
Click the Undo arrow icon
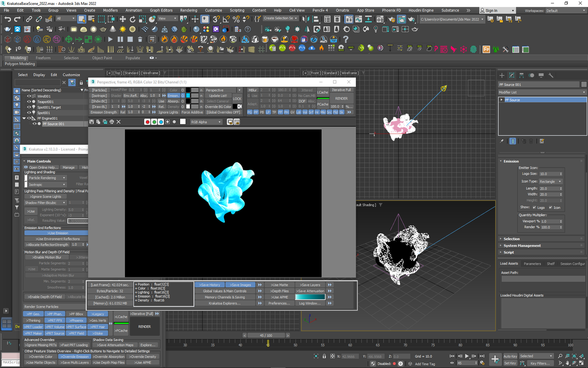tap(7, 19)
